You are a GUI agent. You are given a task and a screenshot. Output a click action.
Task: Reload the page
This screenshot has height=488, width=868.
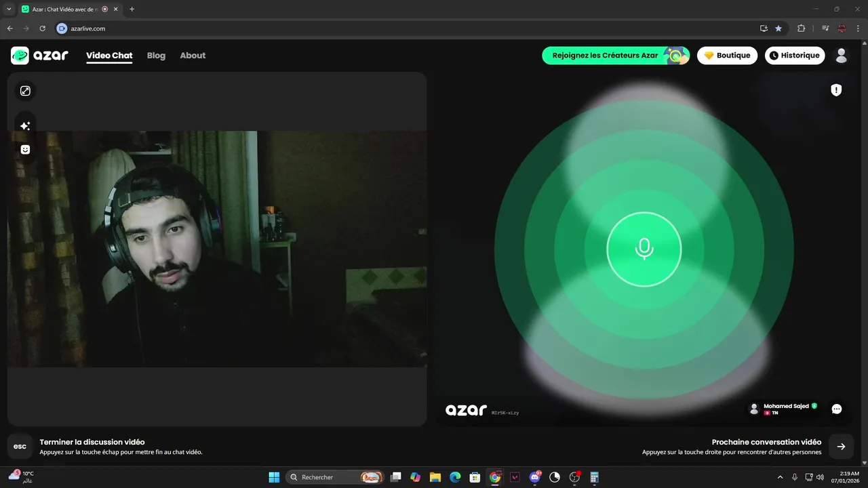click(x=42, y=28)
